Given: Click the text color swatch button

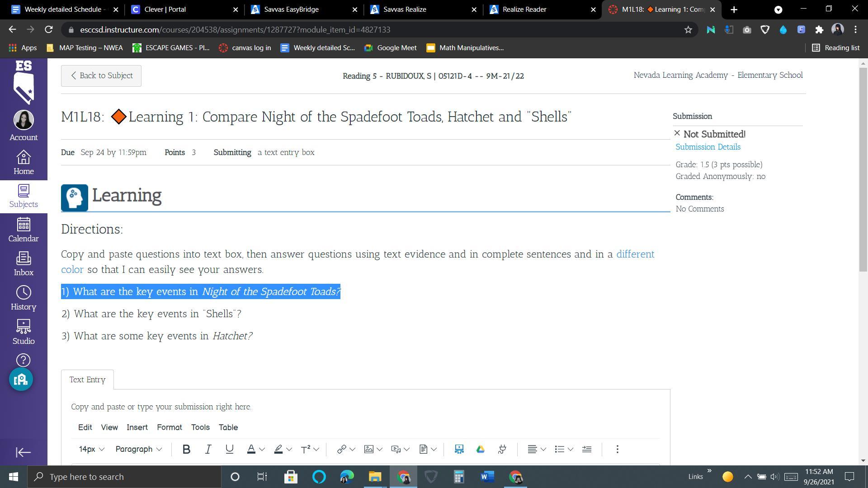Looking at the screenshot, I should click(x=251, y=449).
